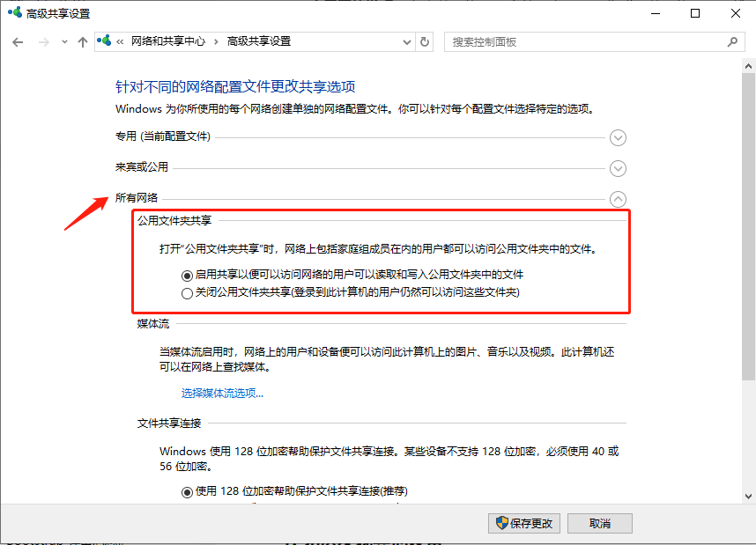Click the back navigation arrow
This screenshot has height=545, width=756.
18,41
